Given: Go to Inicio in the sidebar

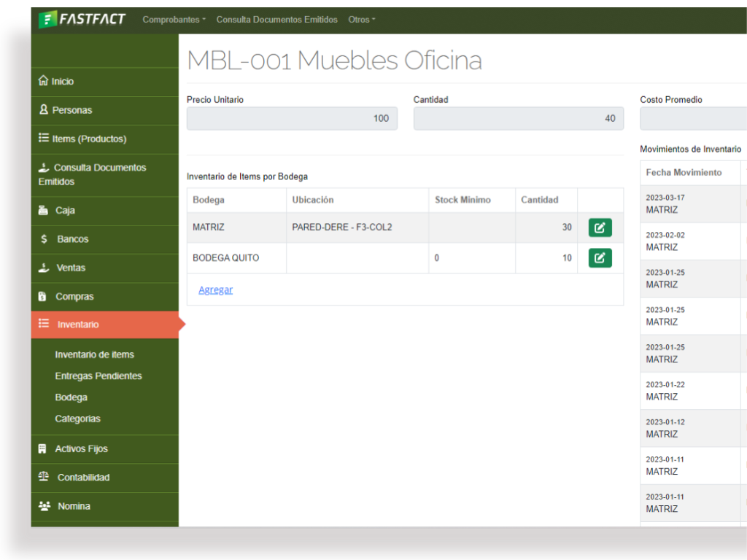Looking at the screenshot, I should point(105,82).
